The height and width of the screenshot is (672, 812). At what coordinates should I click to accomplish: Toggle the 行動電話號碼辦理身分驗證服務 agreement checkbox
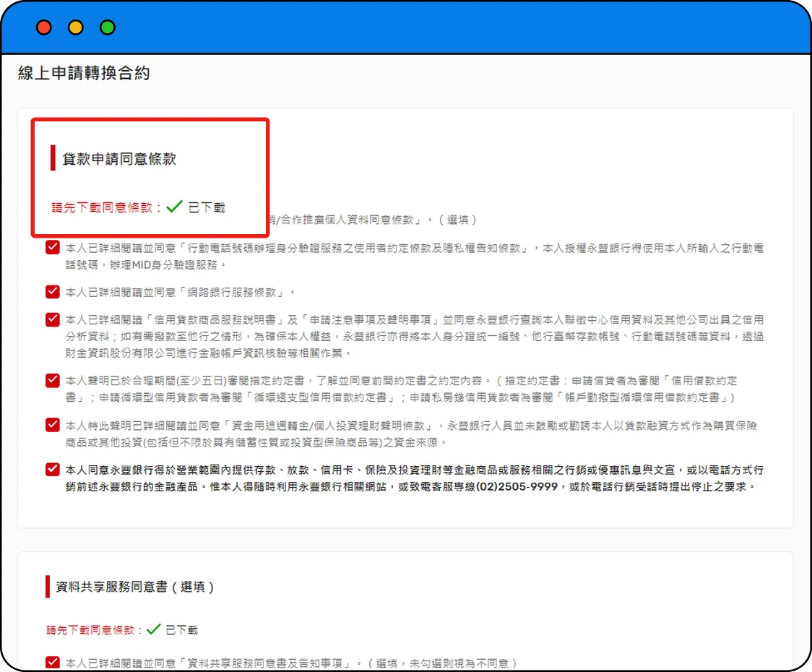52,247
